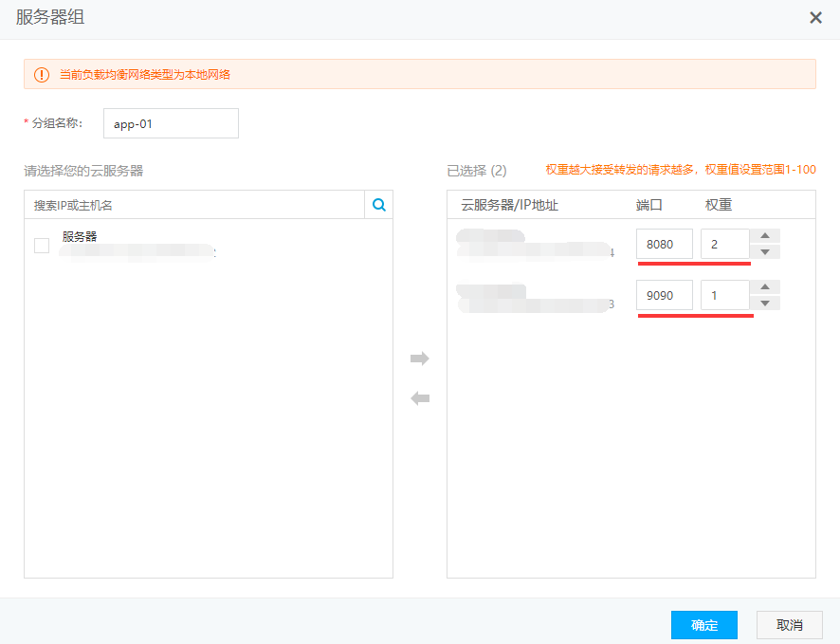This screenshot has height=644, width=840.
Task: Click the orange warning icon in banner
Action: [42, 74]
